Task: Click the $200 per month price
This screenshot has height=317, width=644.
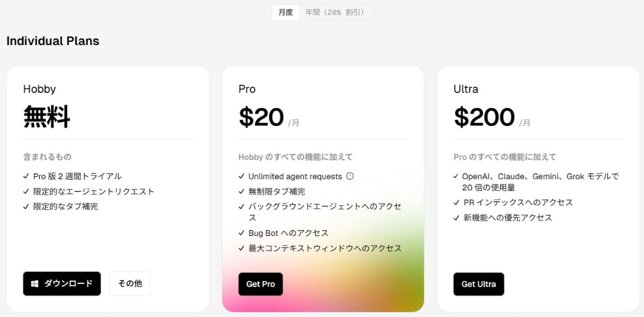Action: (485, 117)
